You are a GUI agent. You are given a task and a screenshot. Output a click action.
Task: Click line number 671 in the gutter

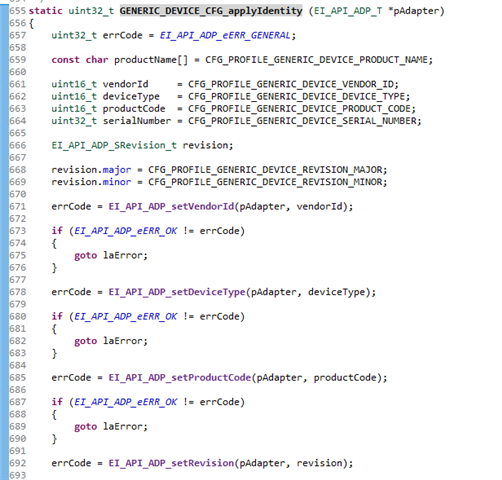pyautogui.click(x=17, y=207)
